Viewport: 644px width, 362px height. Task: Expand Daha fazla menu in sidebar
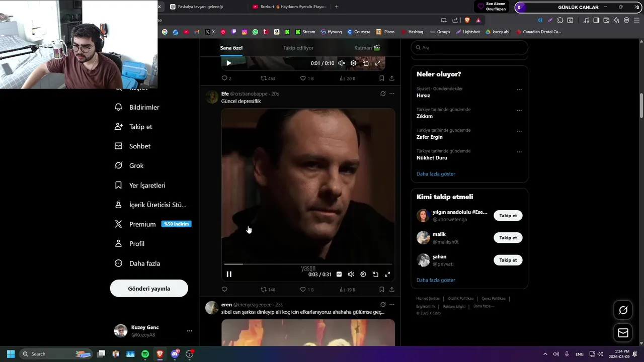point(137,263)
